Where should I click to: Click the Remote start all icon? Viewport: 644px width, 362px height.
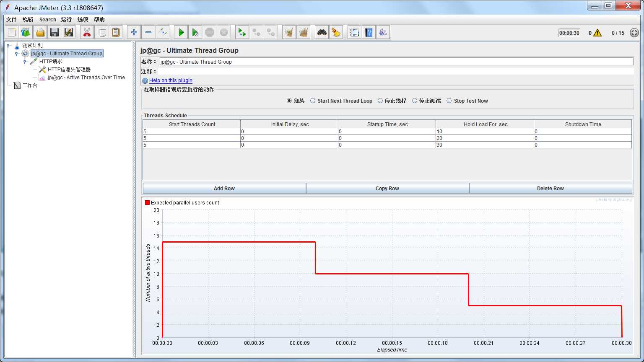pyautogui.click(x=242, y=32)
